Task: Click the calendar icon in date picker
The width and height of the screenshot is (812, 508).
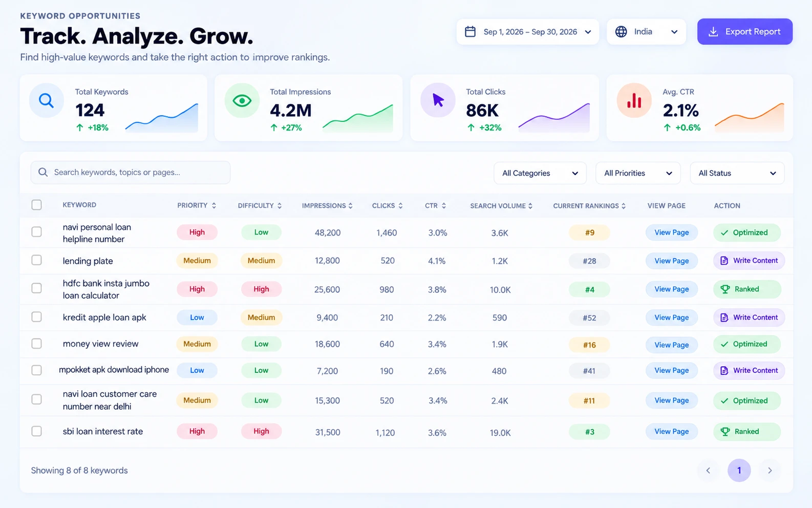Action: (x=470, y=32)
